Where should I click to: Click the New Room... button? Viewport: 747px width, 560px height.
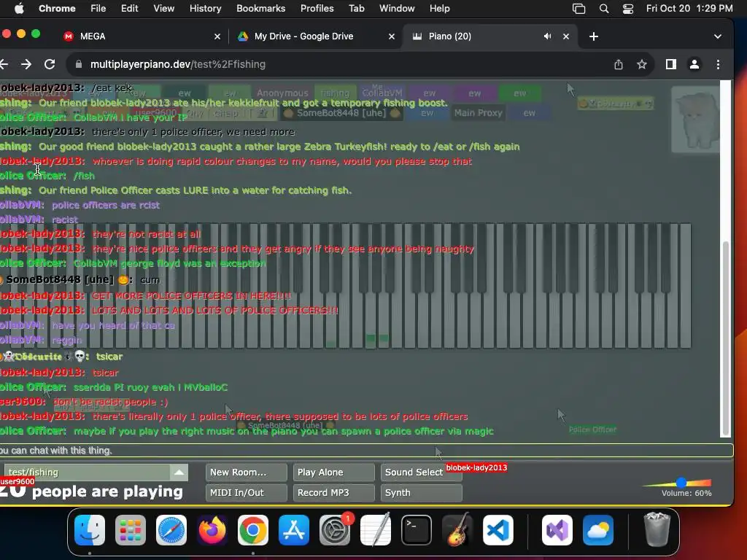(x=247, y=472)
